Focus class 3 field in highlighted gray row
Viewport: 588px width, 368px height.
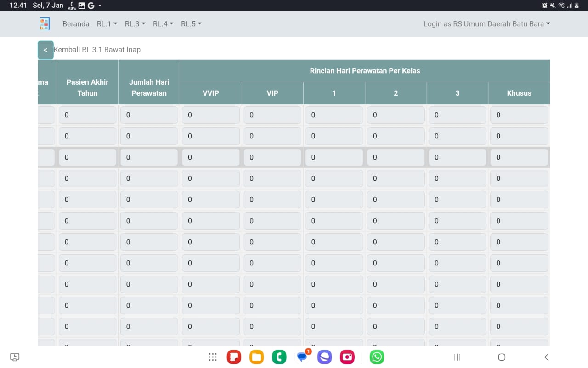click(458, 157)
